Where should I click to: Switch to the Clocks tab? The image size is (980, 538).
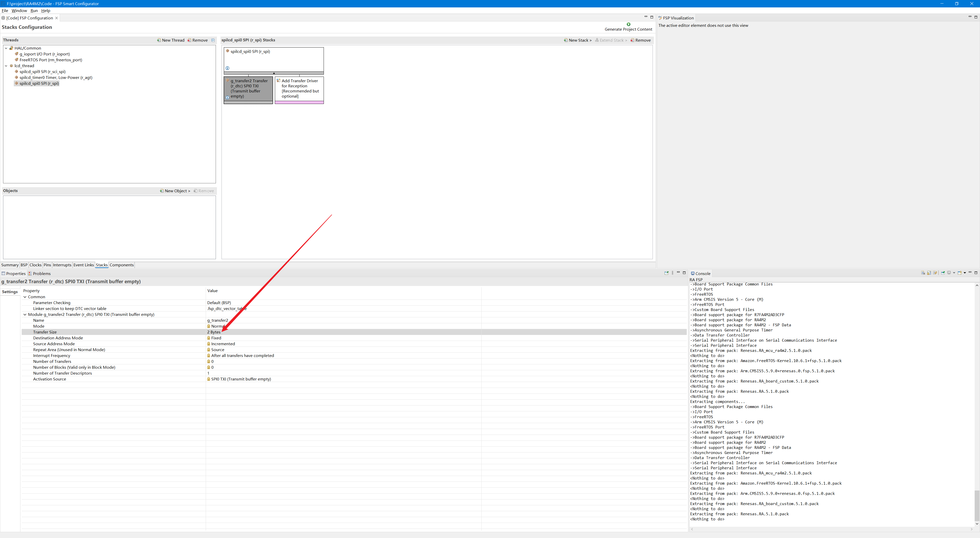(35, 265)
